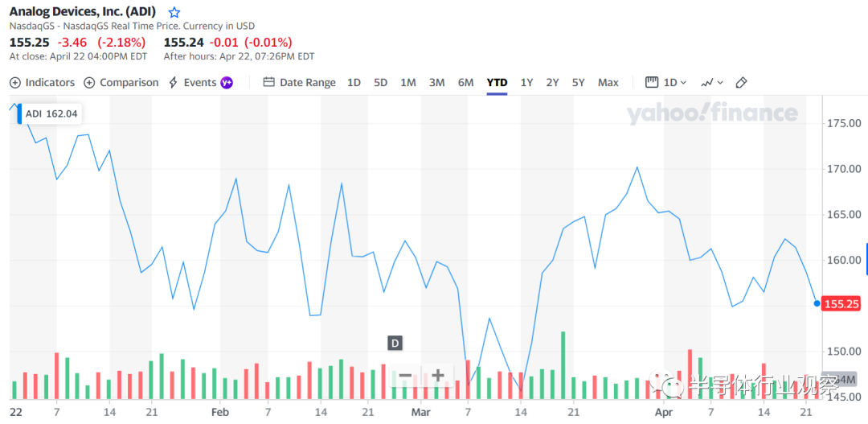Select the 5D time range
This screenshot has width=868, height=424.
point(380,83)
